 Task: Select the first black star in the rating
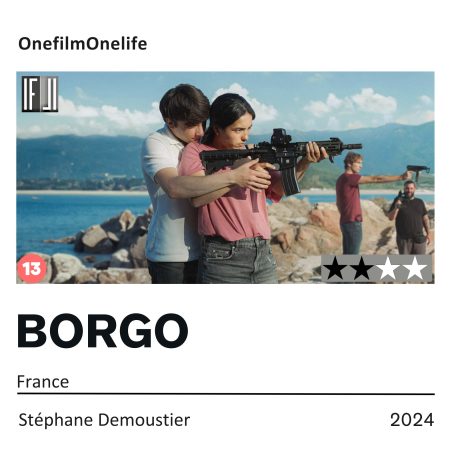(x=335, y=268)
